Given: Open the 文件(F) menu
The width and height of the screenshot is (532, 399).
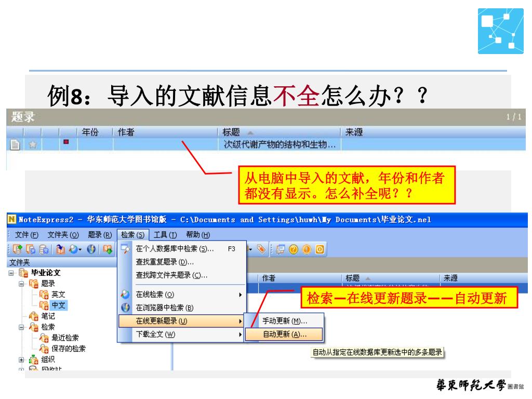Looking at the screenshot, I should click(26, 235).
